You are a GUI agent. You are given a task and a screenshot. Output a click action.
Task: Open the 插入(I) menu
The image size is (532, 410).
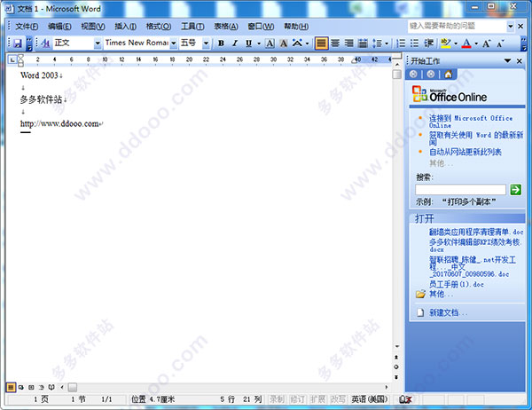pyautogui.click(x=125, y=26)
